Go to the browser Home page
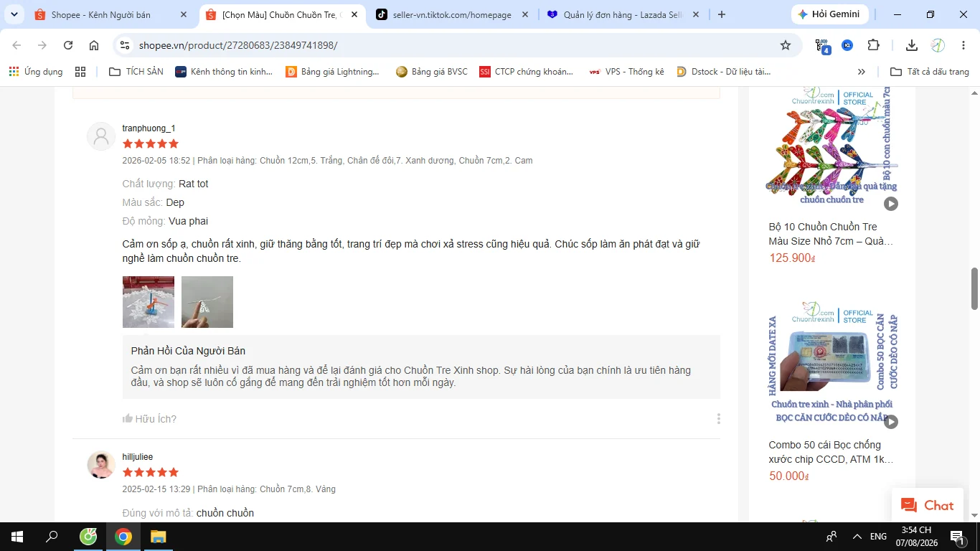 [x=94, y=45]
